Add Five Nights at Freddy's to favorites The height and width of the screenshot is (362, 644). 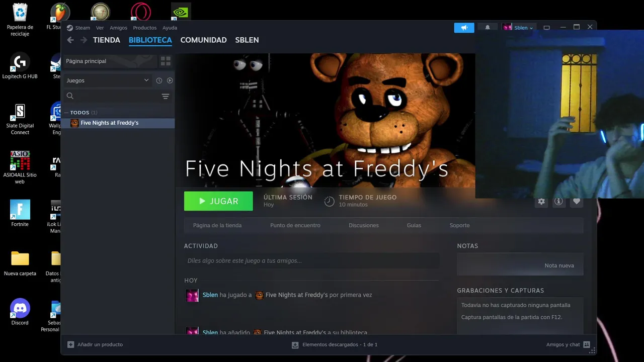[x=577, y=202]
